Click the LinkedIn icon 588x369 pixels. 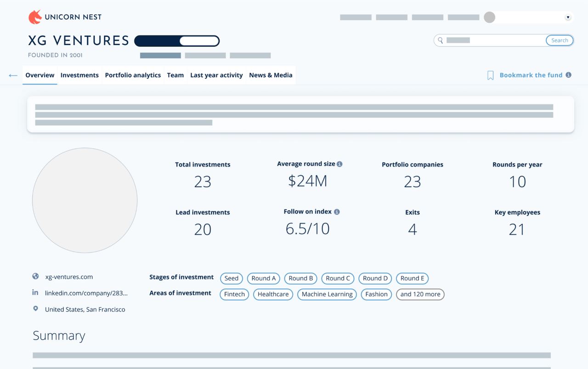(x=35, y=293)
